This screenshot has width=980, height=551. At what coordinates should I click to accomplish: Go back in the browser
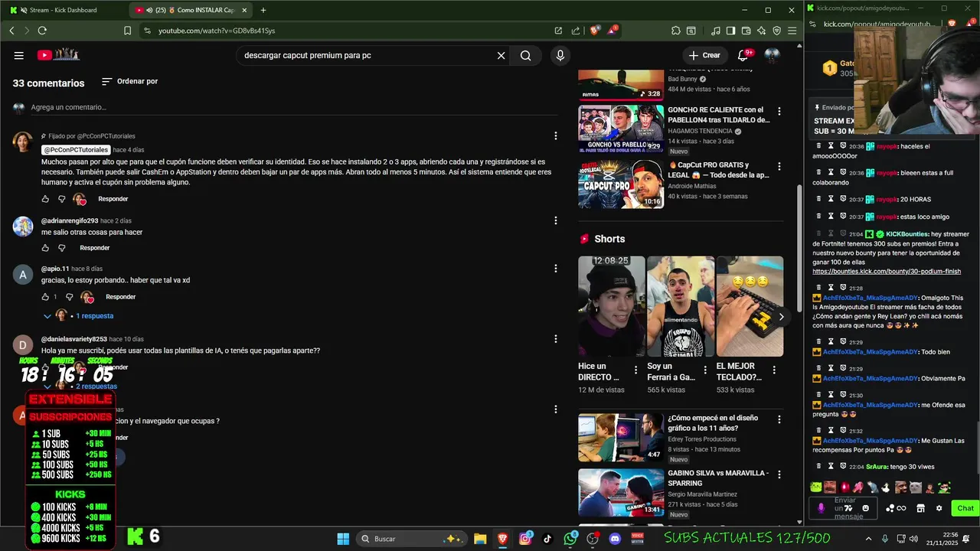pyautogui.click(x=11, y=31)
